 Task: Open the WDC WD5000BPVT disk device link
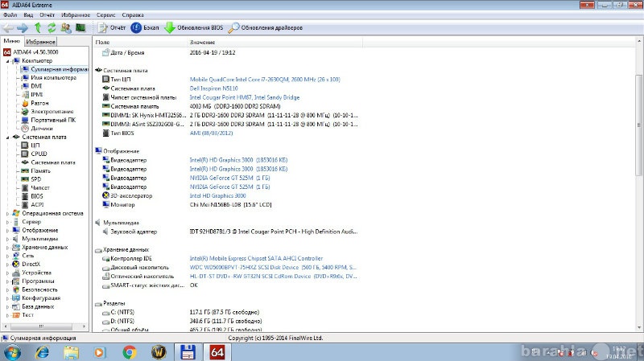(x=273, y=267)
